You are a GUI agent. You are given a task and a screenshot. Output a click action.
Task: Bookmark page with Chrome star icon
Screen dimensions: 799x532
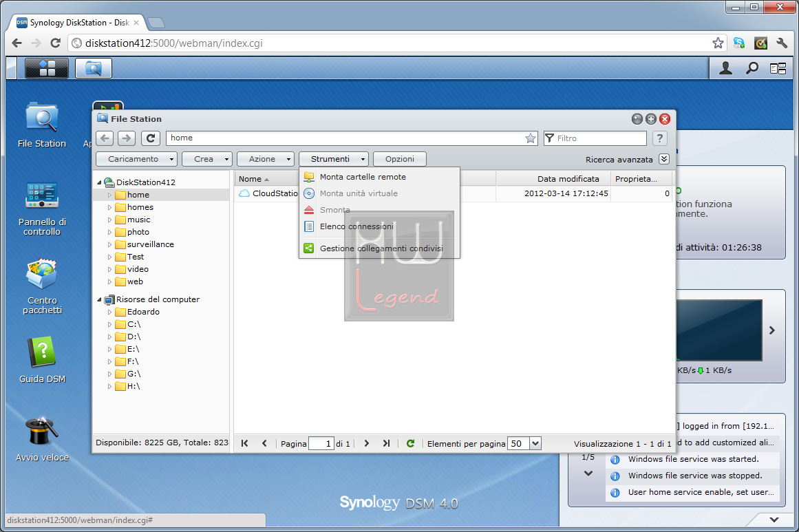(718, 43)
